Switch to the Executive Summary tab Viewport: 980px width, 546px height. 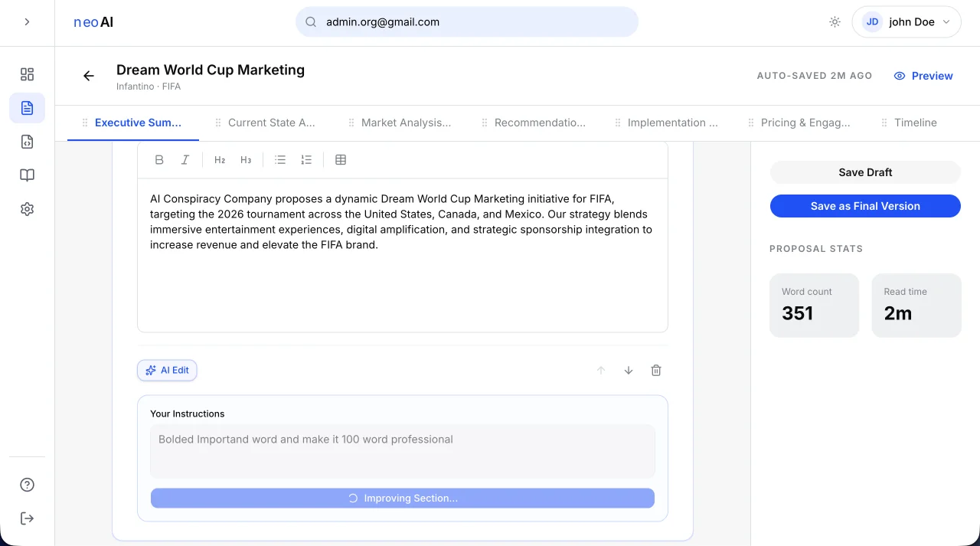tap(133, 123)
